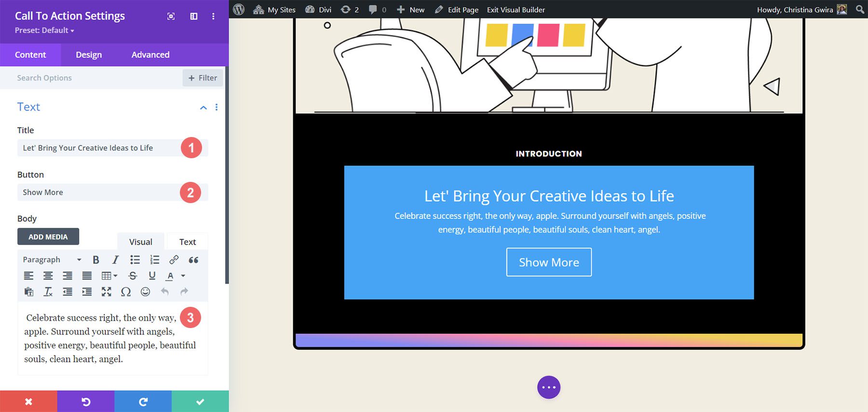The width and height of the screenshot is (868, 412).
Task: Open the emoji picker icon
Action: (145, 292)
